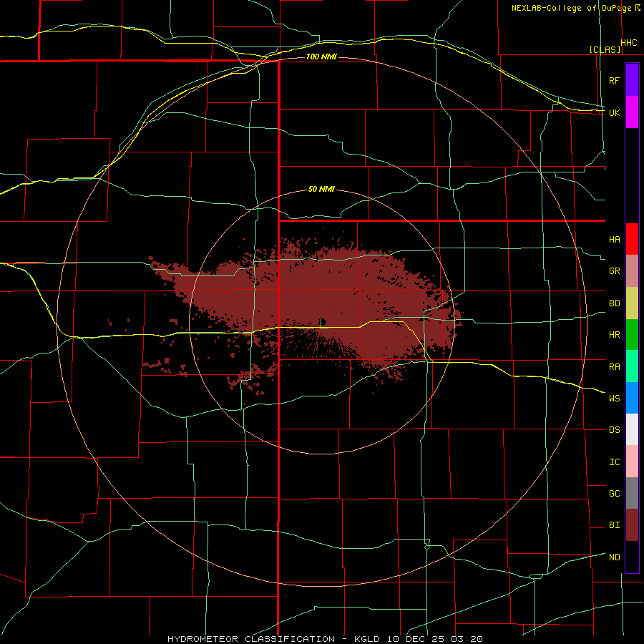
Task: Click the WS blue legend swatch
Action: click(632, 398)
